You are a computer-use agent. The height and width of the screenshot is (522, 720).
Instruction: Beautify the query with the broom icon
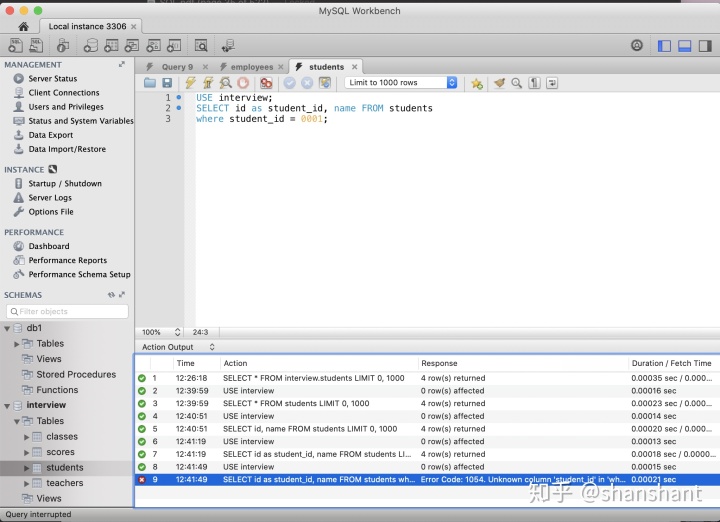pos(499,83)
